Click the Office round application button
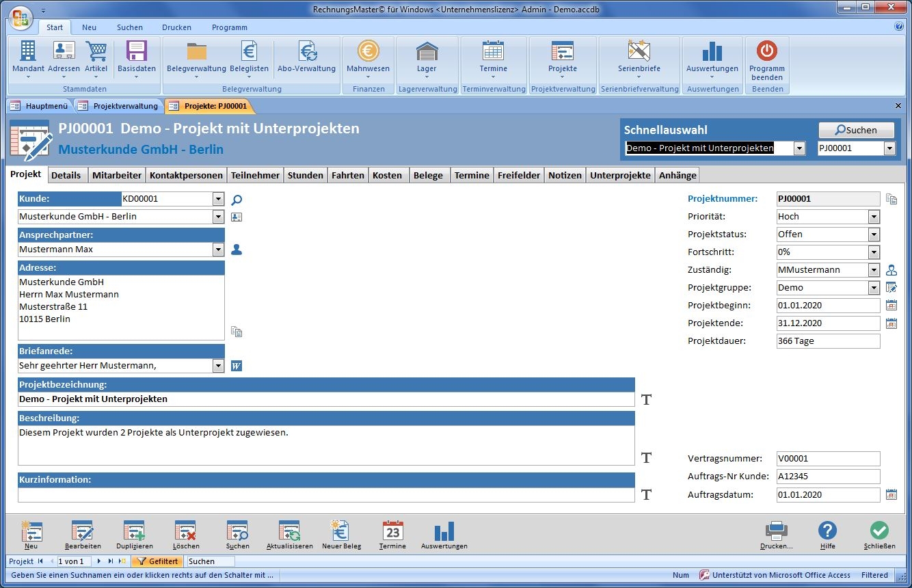This screenshot has width=912, height=588. point(21,18)
